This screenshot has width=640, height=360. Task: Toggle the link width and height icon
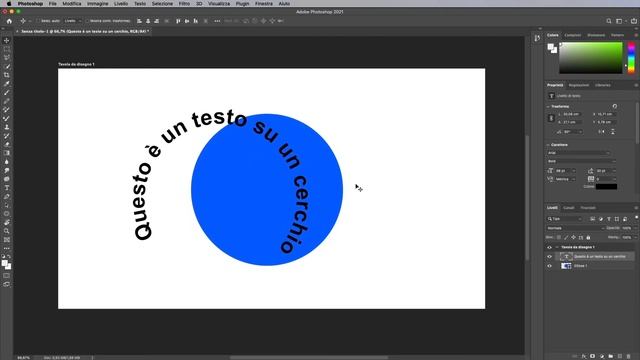click(551, 118)
